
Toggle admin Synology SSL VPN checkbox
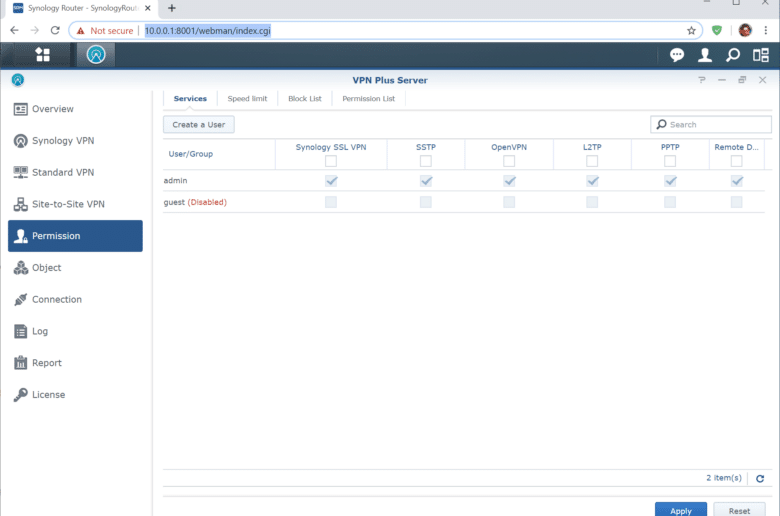[x=331, y=181]
